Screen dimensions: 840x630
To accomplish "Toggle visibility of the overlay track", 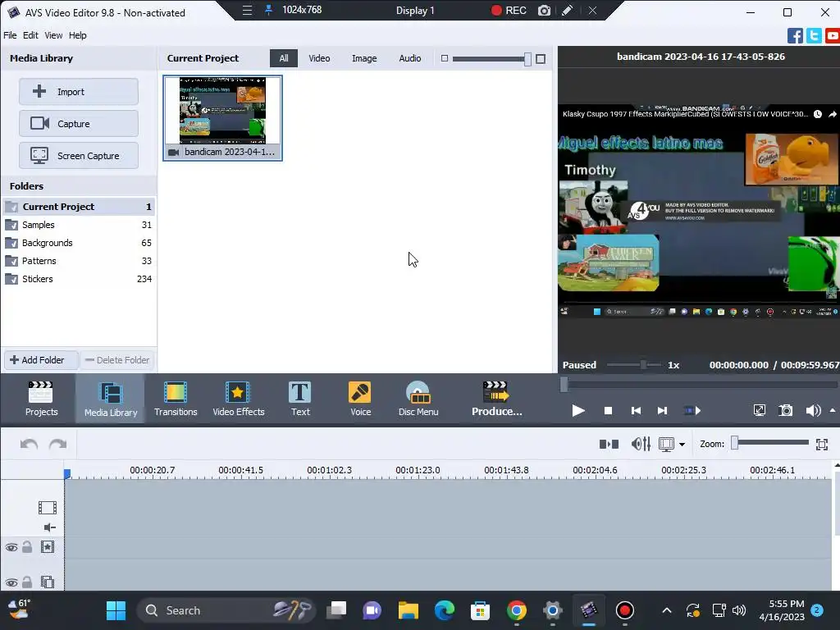I will [11, 582].
